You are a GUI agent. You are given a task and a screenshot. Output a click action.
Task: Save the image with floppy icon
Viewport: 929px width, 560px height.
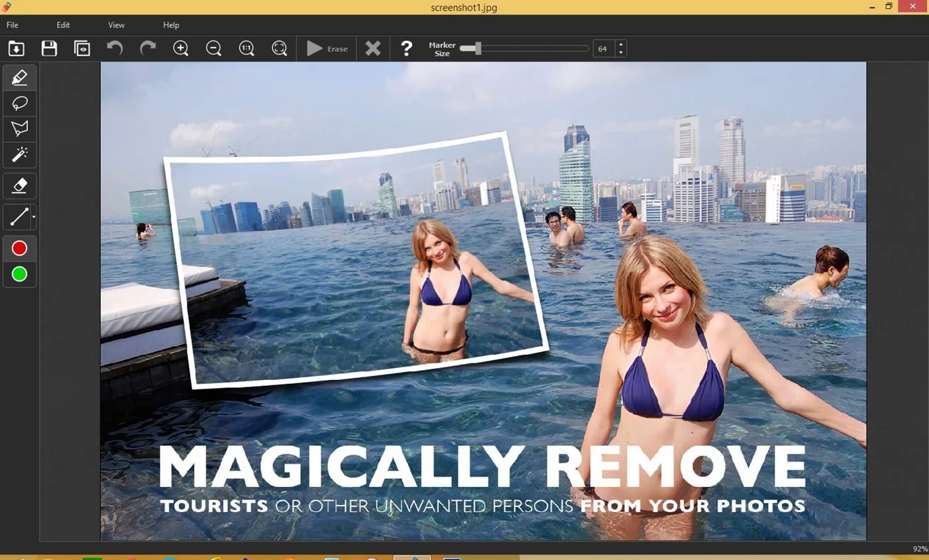pos(49,48)
